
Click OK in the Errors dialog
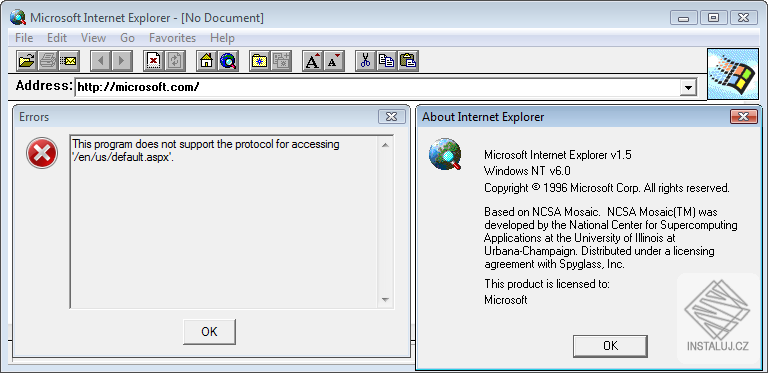tap(209, 332)
